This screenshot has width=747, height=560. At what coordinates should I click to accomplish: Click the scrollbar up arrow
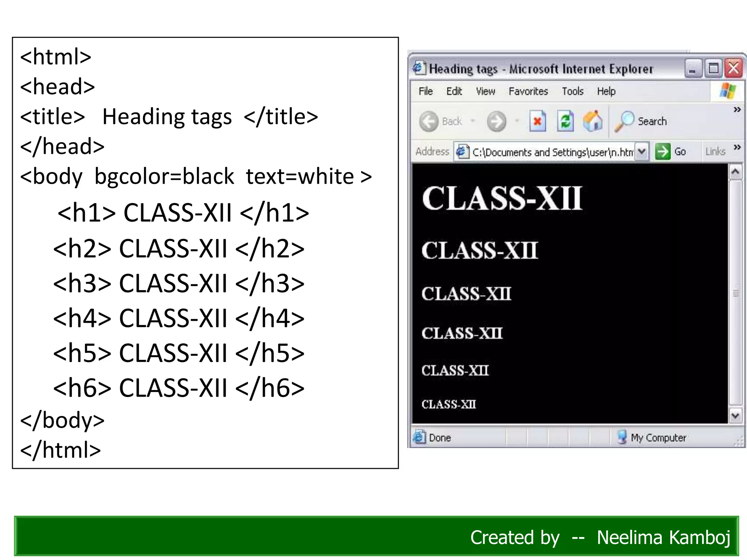click(735, 172)
